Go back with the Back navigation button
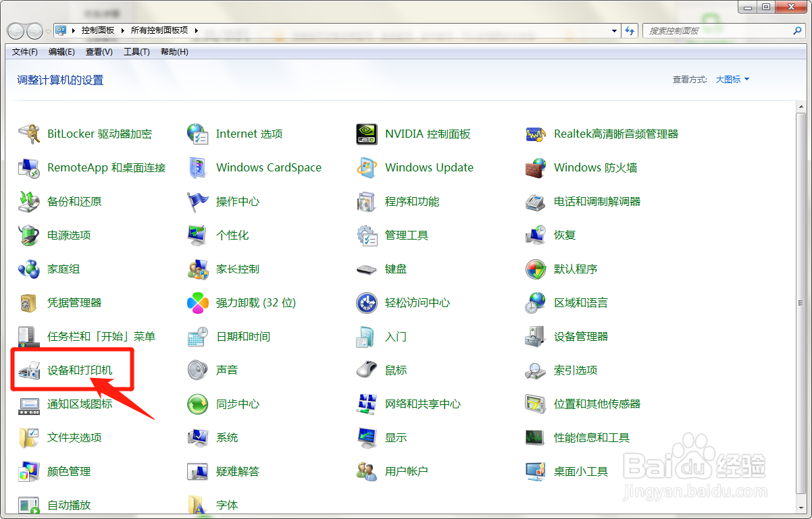812x519 pixels. [x=16, y=31]
